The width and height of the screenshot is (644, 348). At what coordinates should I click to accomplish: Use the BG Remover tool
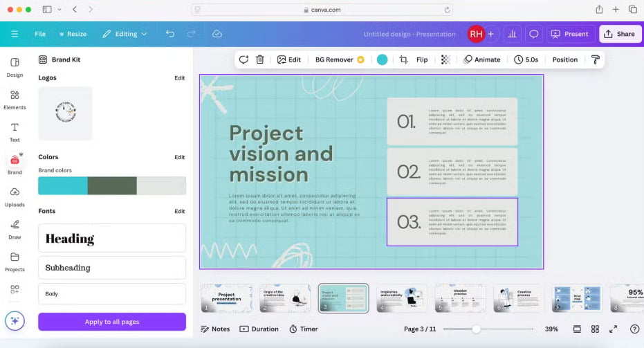pyautogui.click(x=340, y=59)
